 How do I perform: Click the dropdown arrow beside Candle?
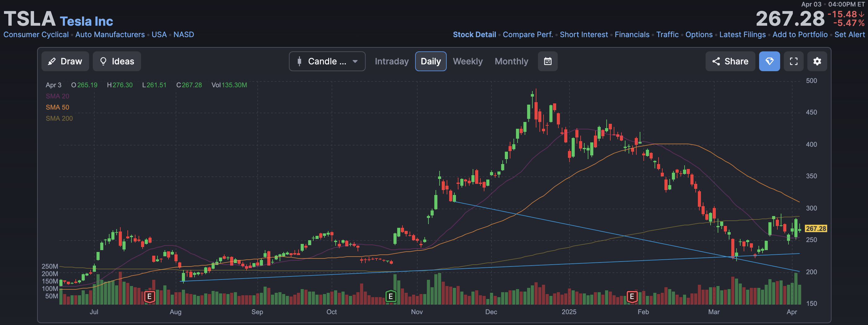coord(355,61)
